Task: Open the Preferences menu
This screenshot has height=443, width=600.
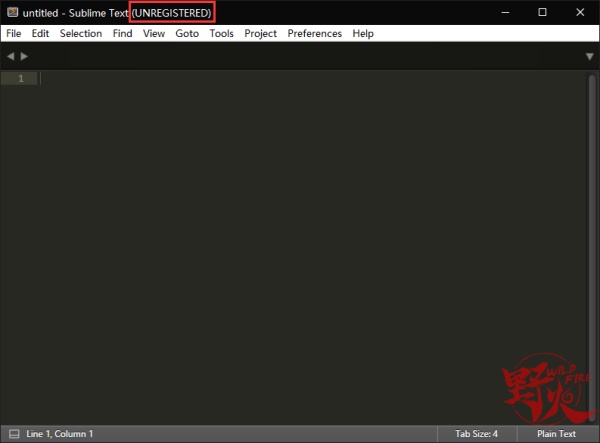Action: pyautogui.click(x=315, y=33)
